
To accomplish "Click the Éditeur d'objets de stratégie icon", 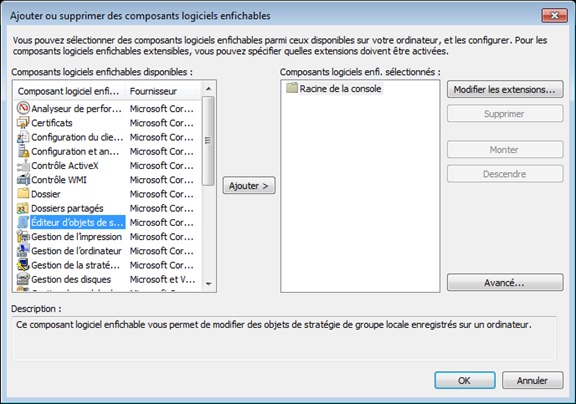I will [x=23, y=222].
